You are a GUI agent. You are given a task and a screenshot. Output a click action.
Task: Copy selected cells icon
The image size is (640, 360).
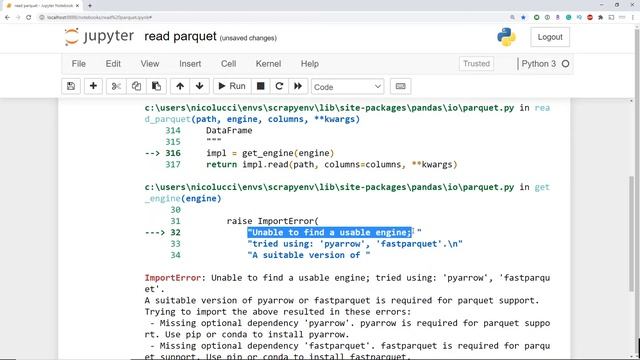click(136, 87)
